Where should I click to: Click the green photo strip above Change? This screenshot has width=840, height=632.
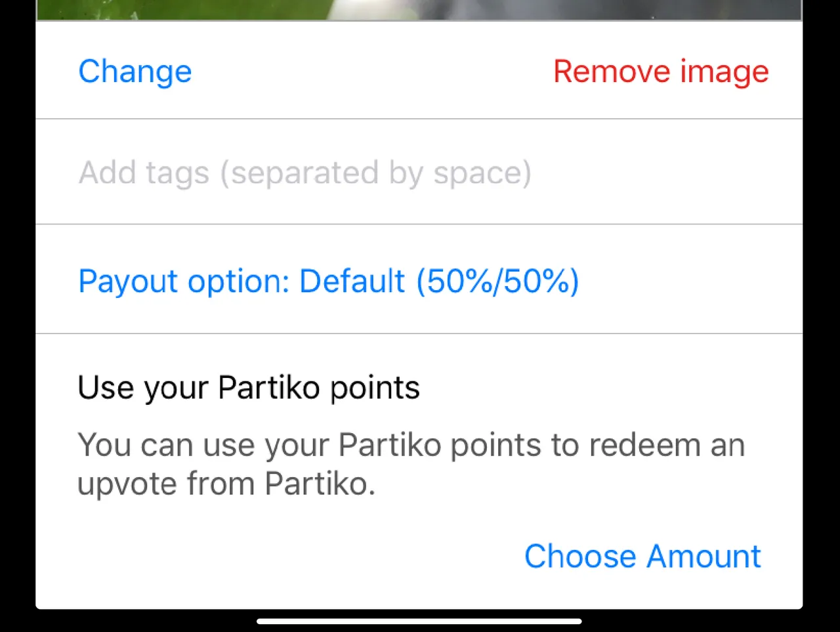419,10
